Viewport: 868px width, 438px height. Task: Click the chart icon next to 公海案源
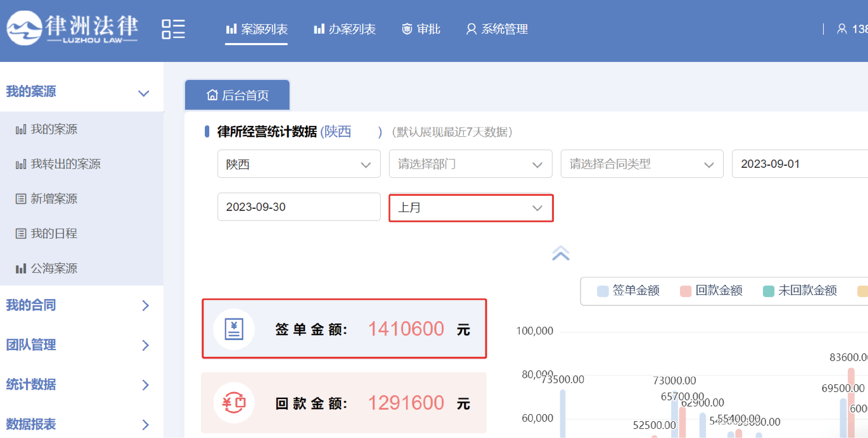point(21,269)
